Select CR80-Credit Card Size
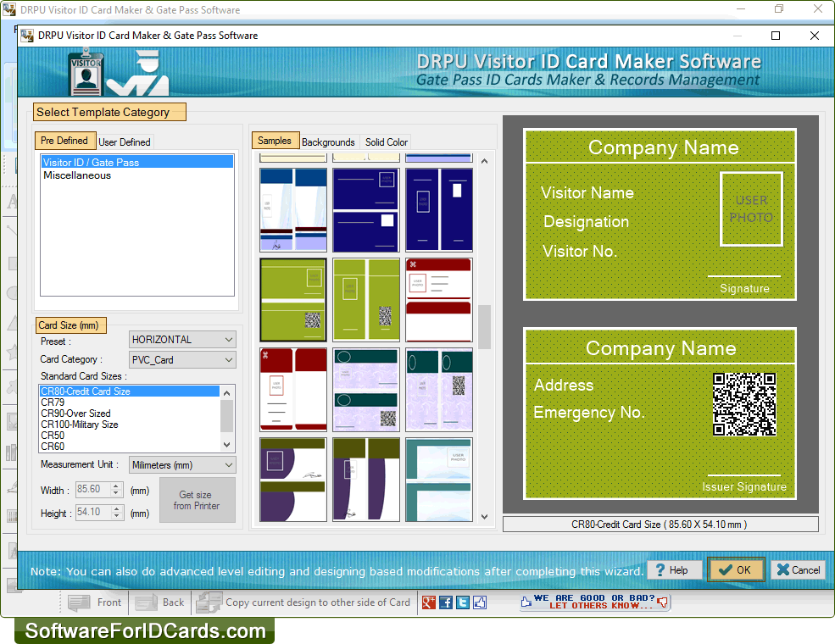This screenshot has width=835, height=644. [130, 391]
